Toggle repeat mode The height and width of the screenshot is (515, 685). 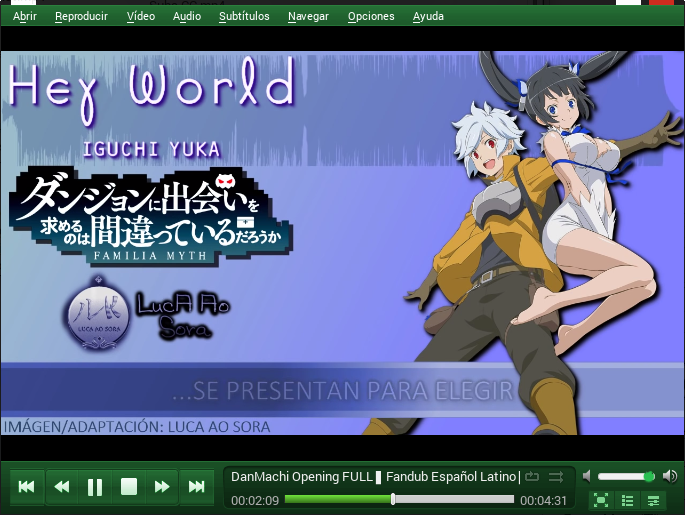(532, 477)
